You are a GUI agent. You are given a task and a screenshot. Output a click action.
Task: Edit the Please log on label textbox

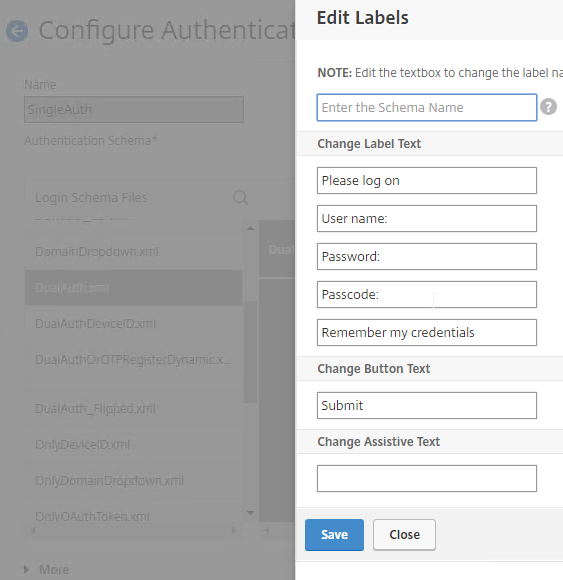(x=427, y=181)
